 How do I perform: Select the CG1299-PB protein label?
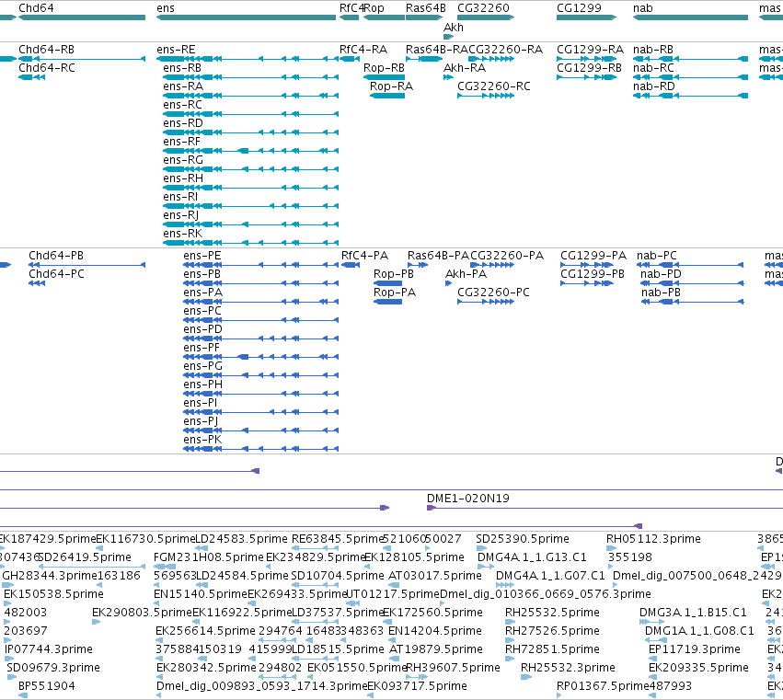point(593,274)
